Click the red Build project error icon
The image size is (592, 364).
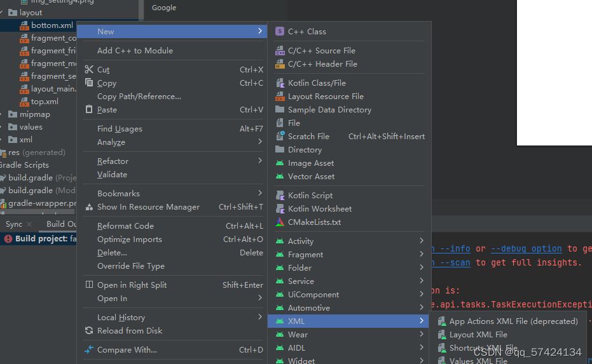coord(8,239)
